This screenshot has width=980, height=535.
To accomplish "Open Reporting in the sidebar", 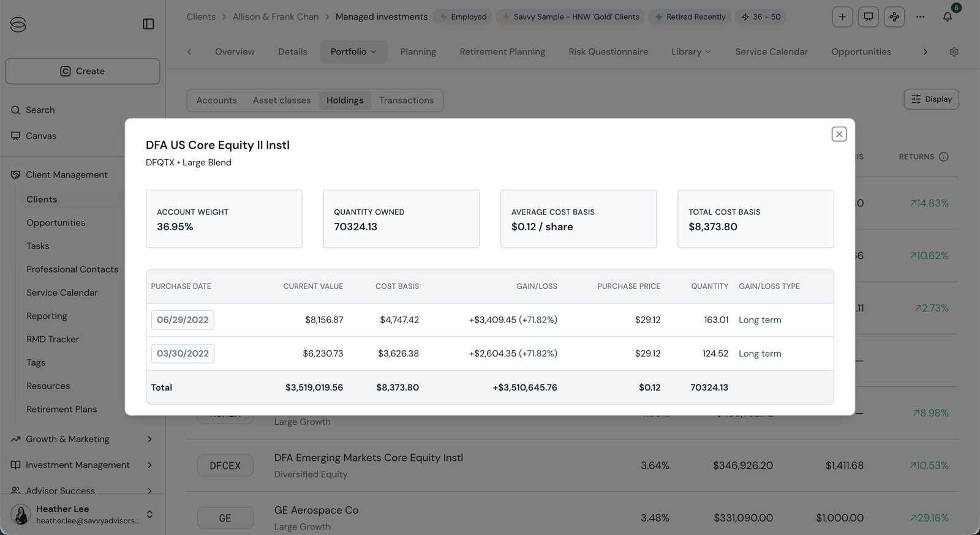I will 47,316.
